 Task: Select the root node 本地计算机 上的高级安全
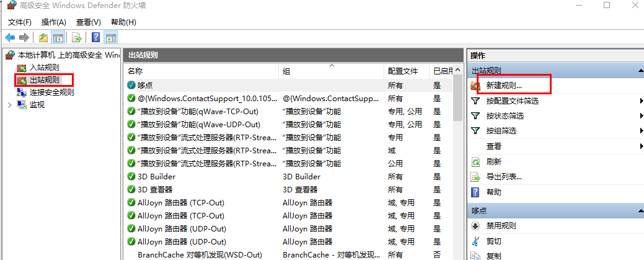[x=64, y=55]
